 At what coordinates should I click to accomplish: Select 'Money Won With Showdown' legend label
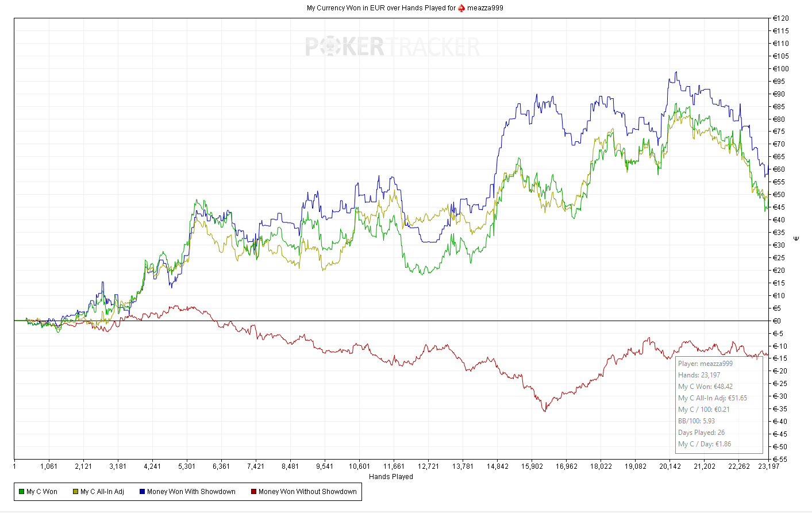[x=191, y=492]
